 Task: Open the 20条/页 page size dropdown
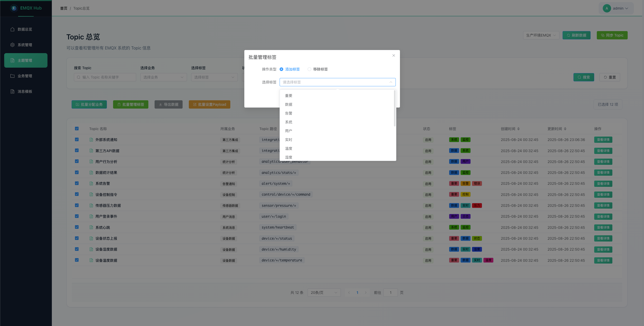324,293
